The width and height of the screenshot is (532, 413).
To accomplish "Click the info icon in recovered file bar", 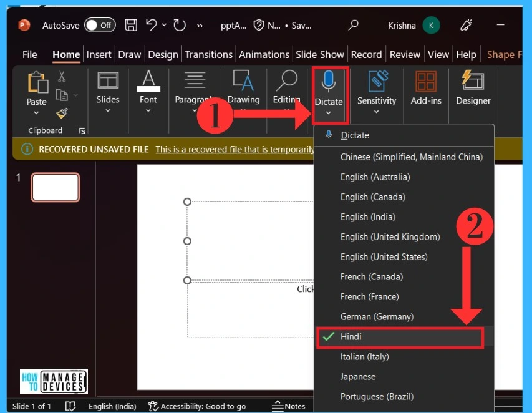I will coord(27,149).
